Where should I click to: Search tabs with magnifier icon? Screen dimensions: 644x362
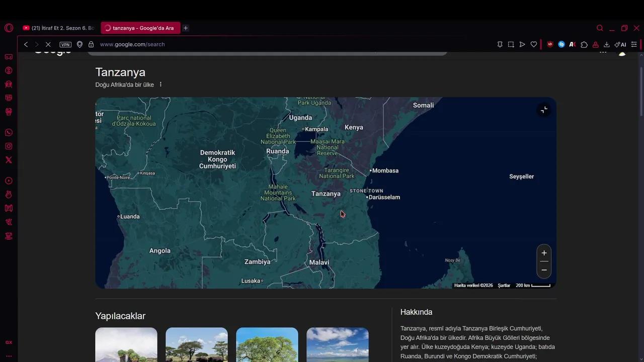point(600,28)
